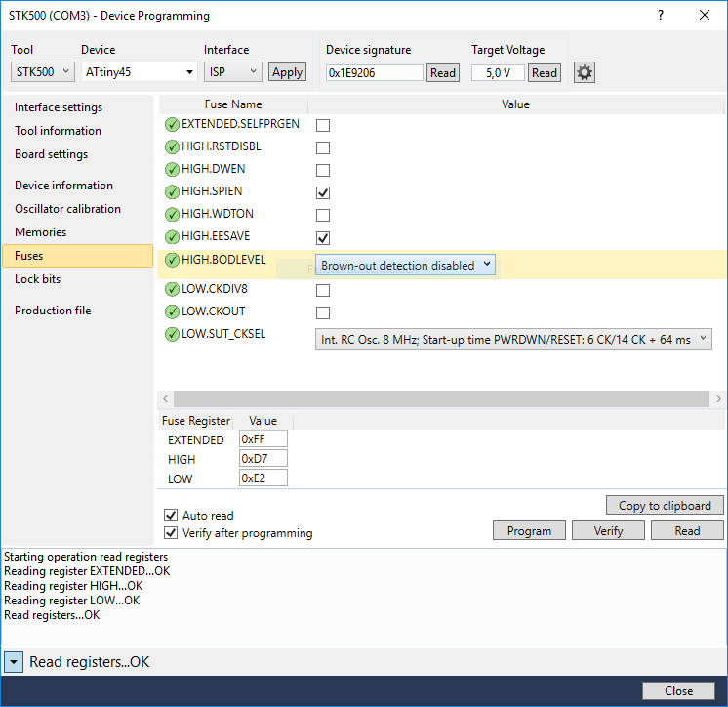Open the Interface dropdown showing ISP
Screen dimensions: 728x707
click(x=233, y=72)
